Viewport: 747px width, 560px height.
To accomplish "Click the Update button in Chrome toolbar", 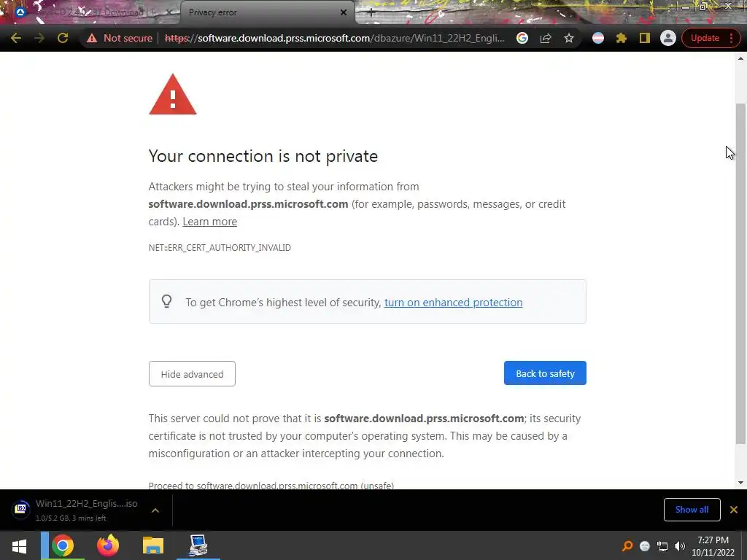I will click(705, 38).
